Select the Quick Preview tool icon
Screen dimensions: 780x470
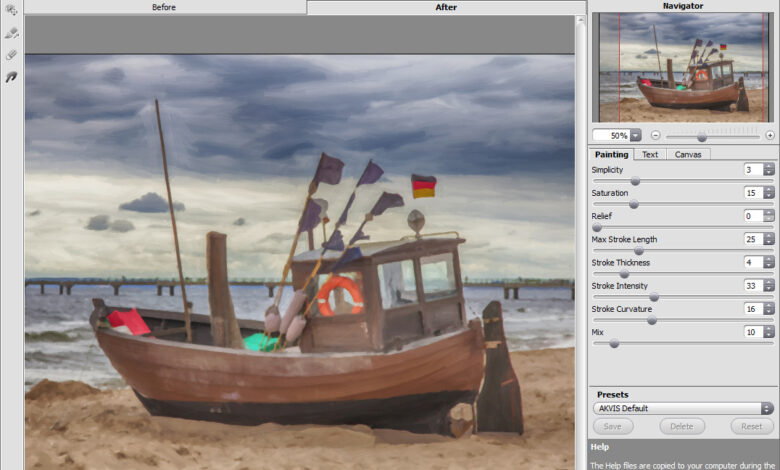[11, 11]
